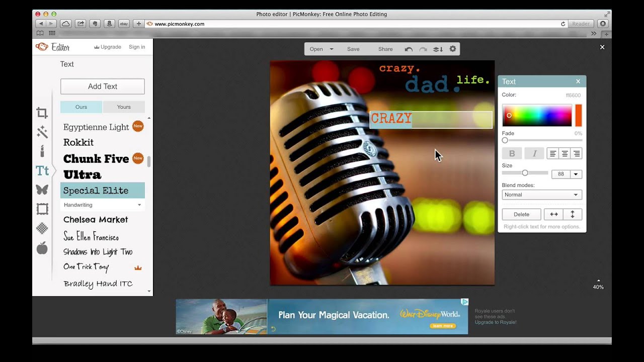Delete the selected text layer
Image resolution: width=644 pixels, height=362 pixels.
click(x=522, y=214)
